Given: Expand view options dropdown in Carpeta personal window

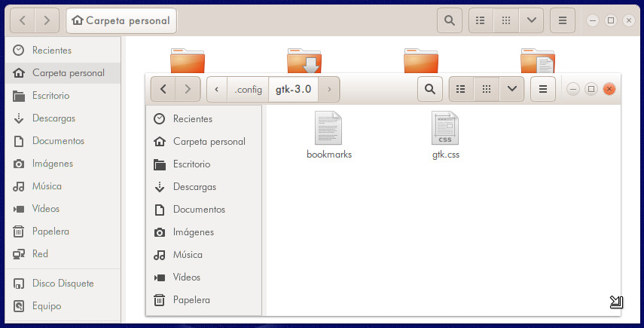Looking at the screenshot, I should coord(532,20).
